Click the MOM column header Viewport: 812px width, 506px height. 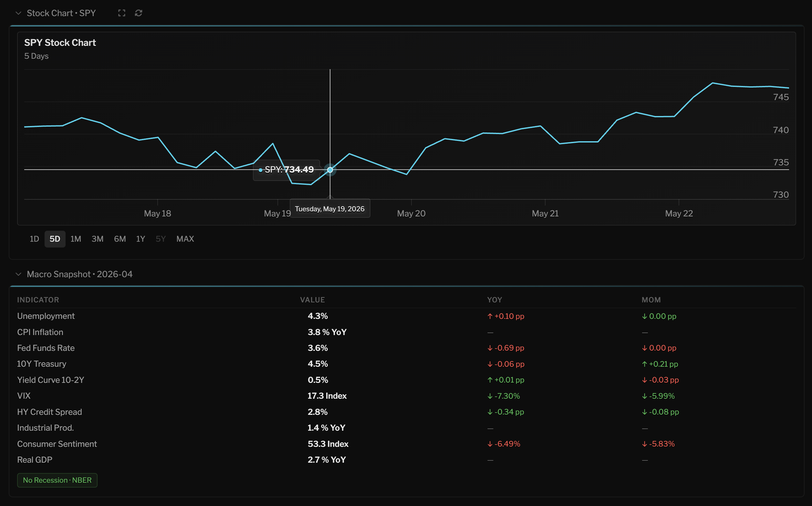click(x=651, y=300)
